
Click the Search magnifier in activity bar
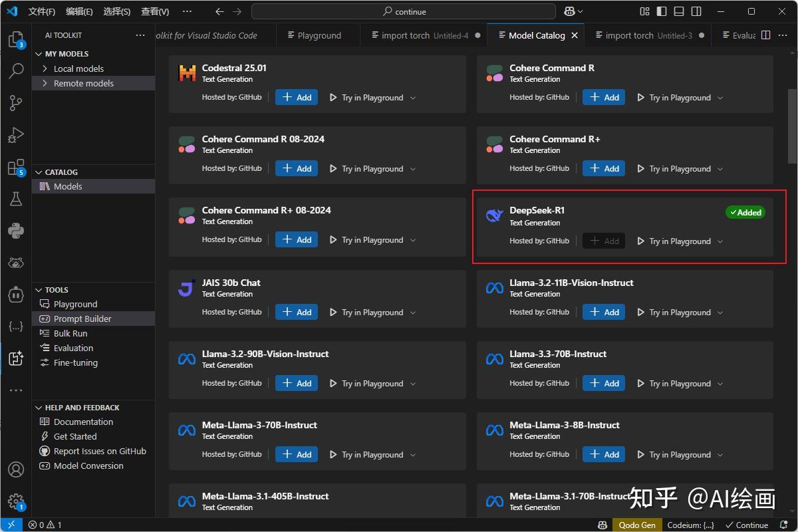pos(15,71)
